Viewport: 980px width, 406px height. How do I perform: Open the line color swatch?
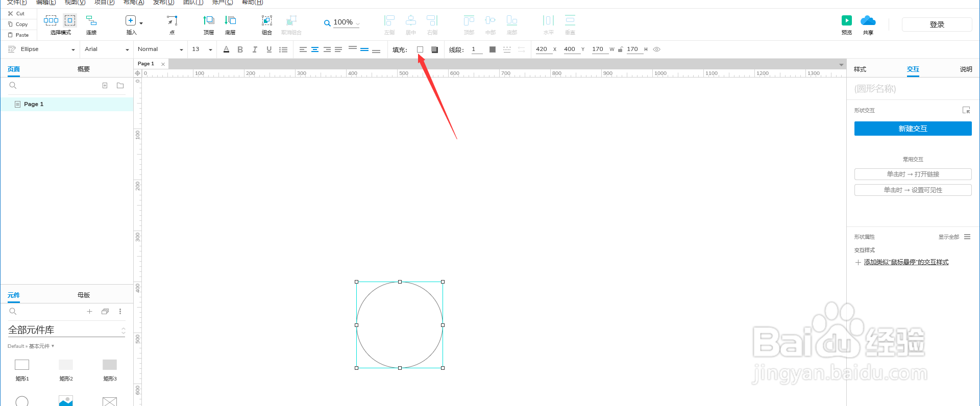493,49
